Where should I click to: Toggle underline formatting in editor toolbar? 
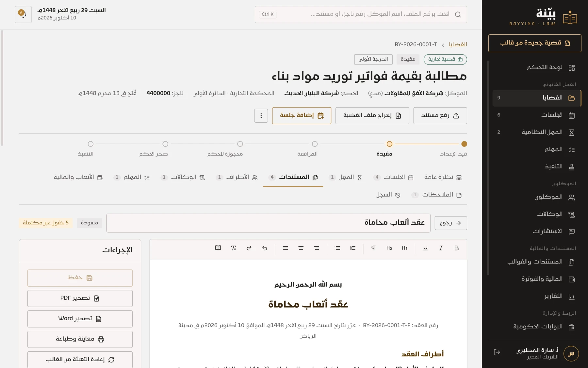(425, 248)
